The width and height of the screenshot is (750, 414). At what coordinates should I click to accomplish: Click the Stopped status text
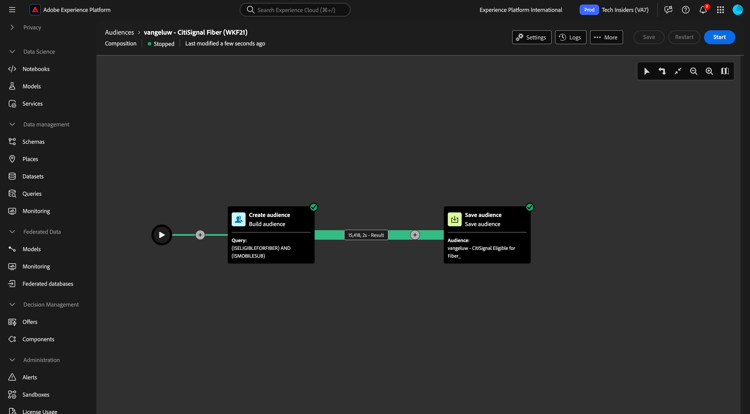tap(164, 44)
